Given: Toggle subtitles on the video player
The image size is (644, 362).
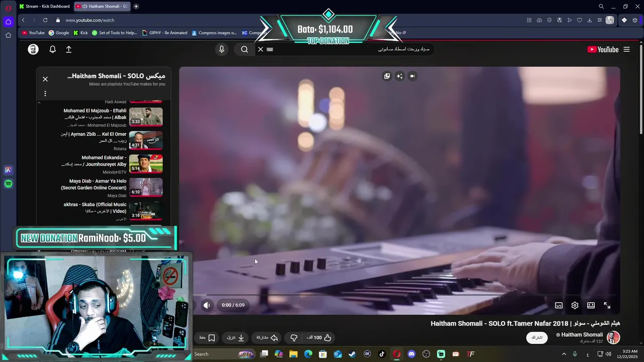Looking at the screenshot, I should 558,305.
